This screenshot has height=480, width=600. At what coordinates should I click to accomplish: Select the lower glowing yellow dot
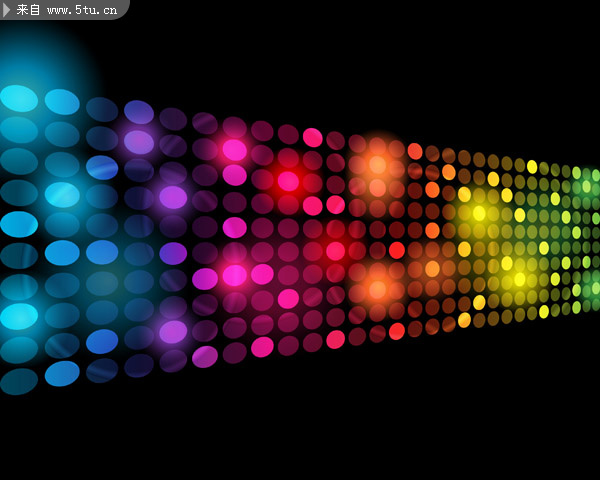tap(519, 279)
